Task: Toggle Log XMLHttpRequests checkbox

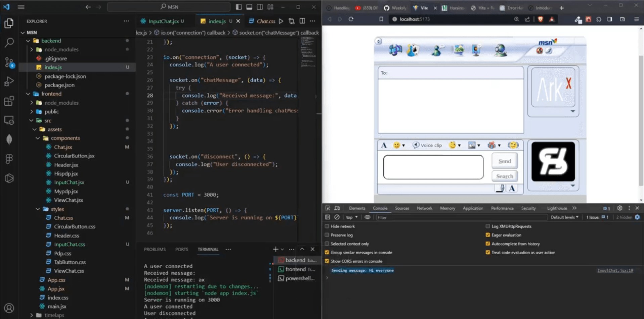Action: (488, 226)
